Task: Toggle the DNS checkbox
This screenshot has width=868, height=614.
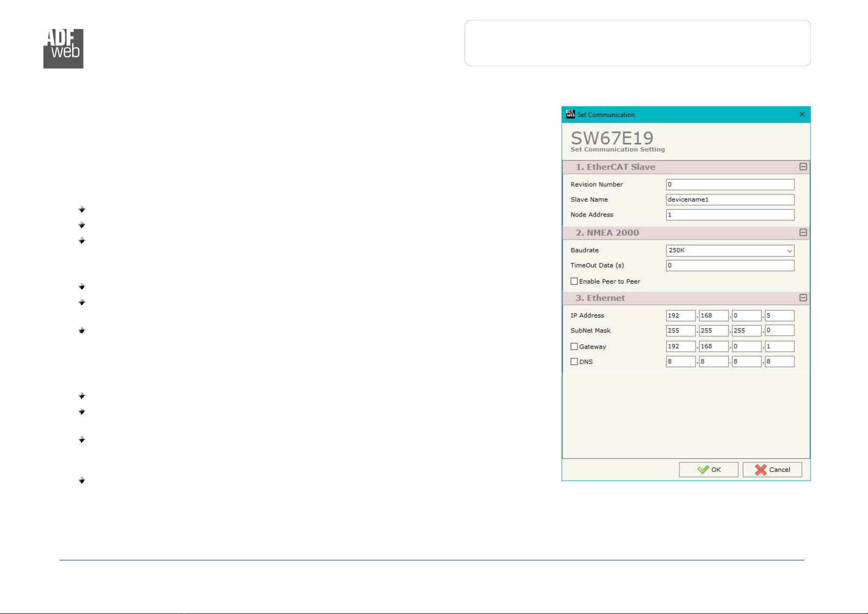Action: pyautogui.click(x=574, y=361)
